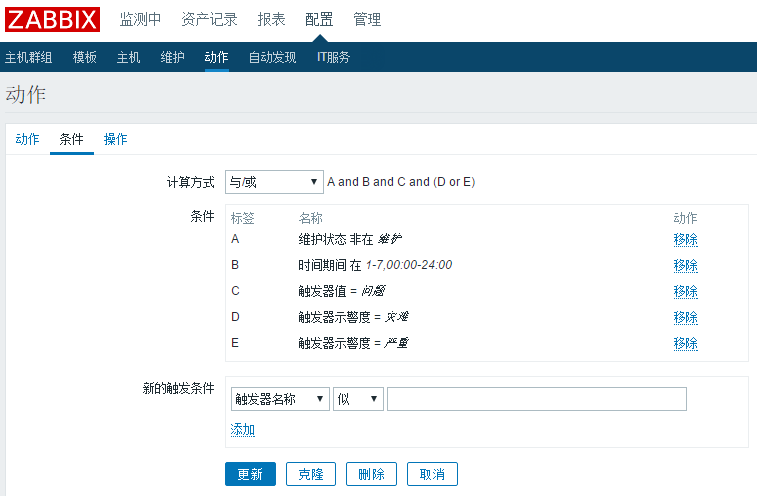Go to 模板 submenu
The image size is (757, 496).
(85, 57)
